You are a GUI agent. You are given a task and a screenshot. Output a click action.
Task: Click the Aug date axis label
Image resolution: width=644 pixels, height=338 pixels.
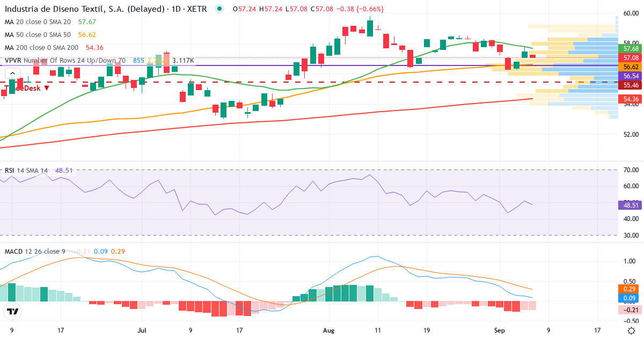point(328,330)
